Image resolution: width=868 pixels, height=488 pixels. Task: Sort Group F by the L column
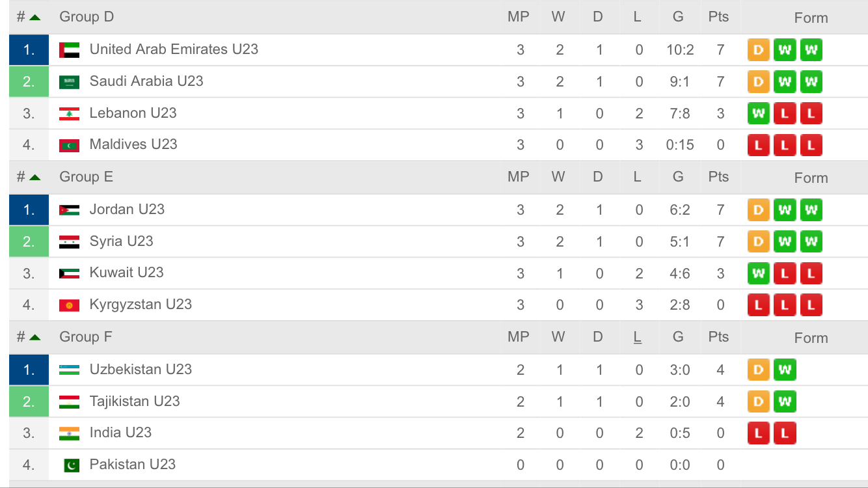click(x=637, y=337)
